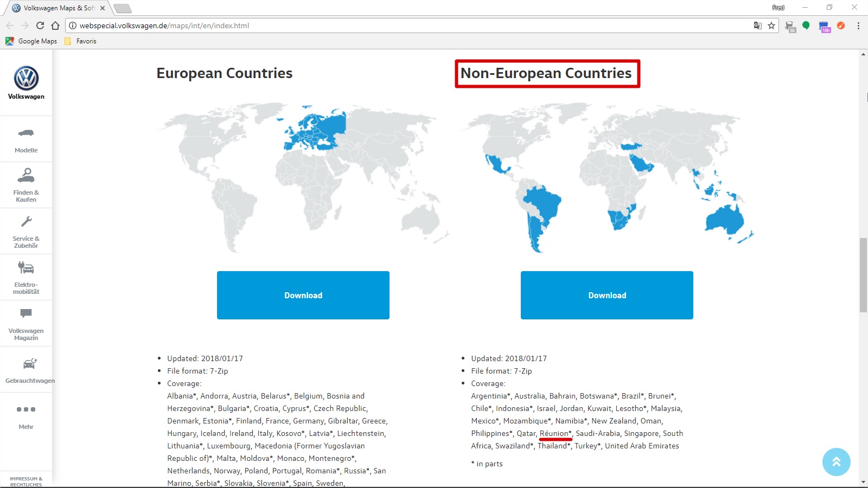Click the translate page icon
The image size is (868, 488).
click(x=757, y=25)
